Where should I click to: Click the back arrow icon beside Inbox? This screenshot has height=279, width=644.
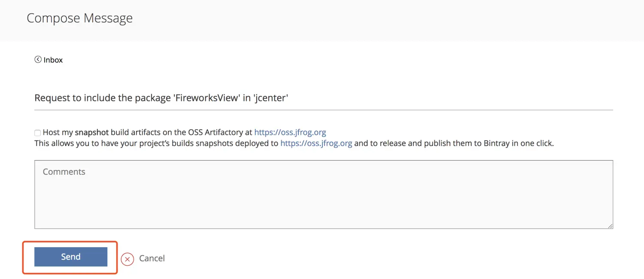pyautogui.click(x=38, y=60)
